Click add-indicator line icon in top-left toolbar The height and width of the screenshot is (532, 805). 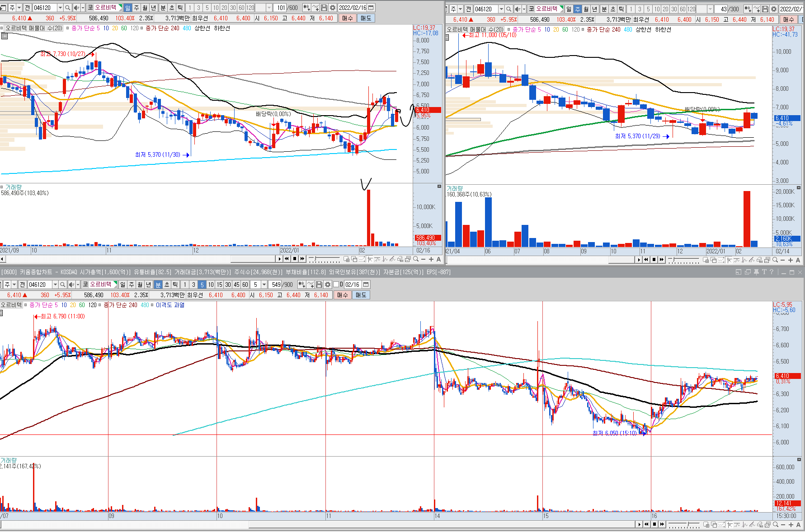coord(315,8)
